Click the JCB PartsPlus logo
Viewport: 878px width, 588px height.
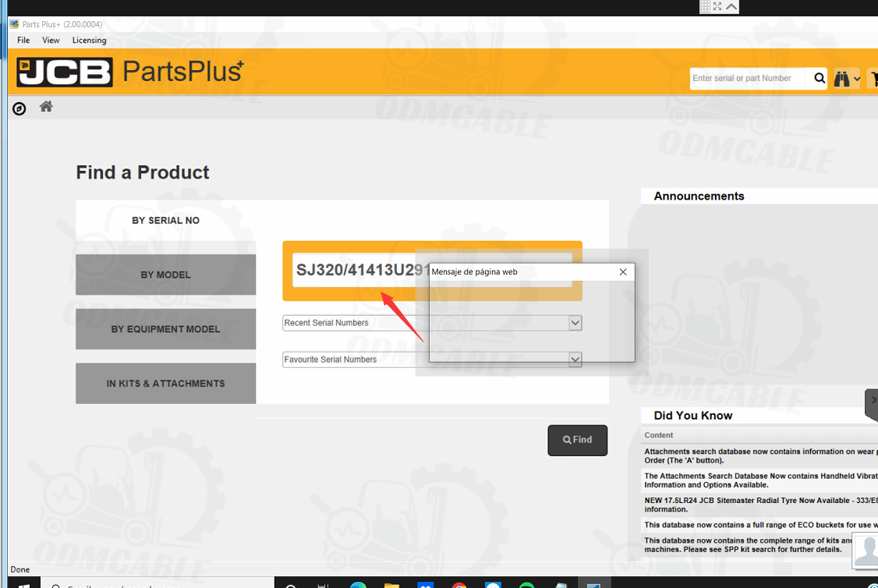129,72
